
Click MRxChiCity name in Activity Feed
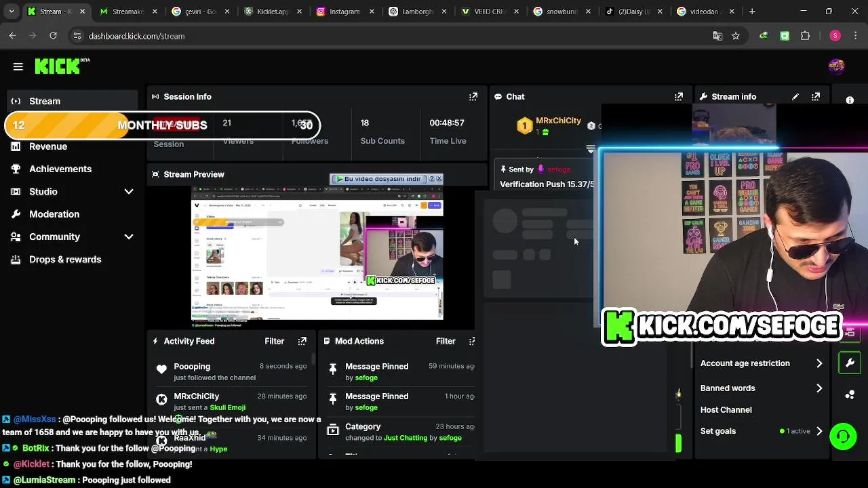coord(196,396)
